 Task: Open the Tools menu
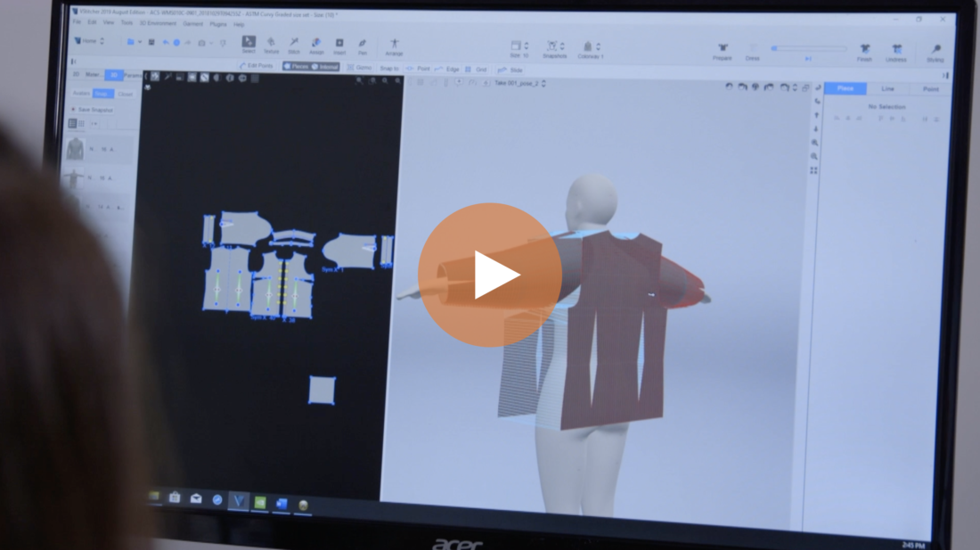(127, 22)
